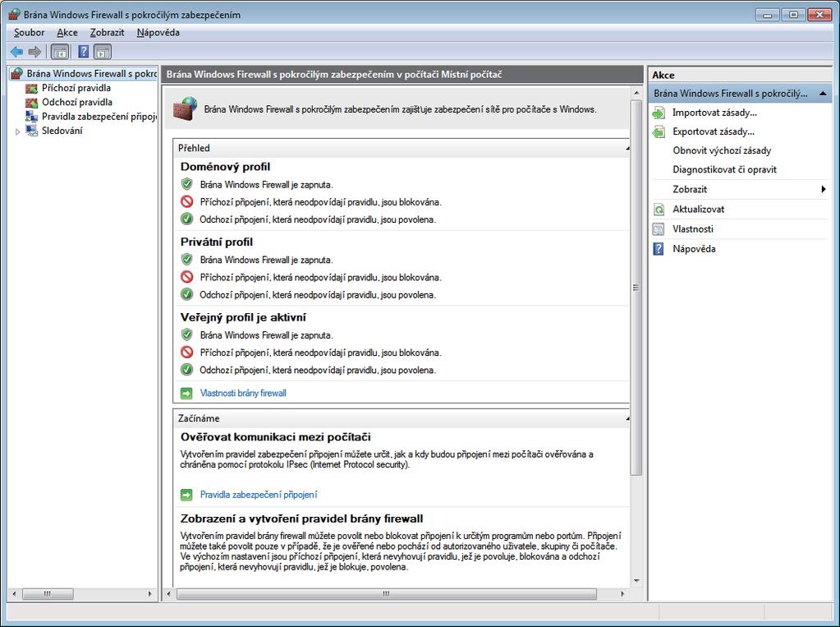
Task: Expand the Sledování tree node arrow
Action: [17, 131]
